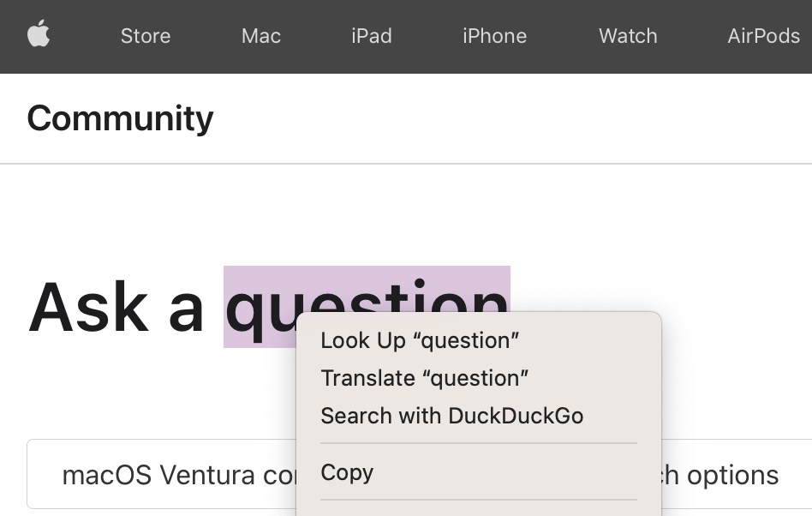Image resolution: width=812 pixels, height=516 pixels.
Task: Click the separator line below Copy
Action: click(x=478, y=500)
